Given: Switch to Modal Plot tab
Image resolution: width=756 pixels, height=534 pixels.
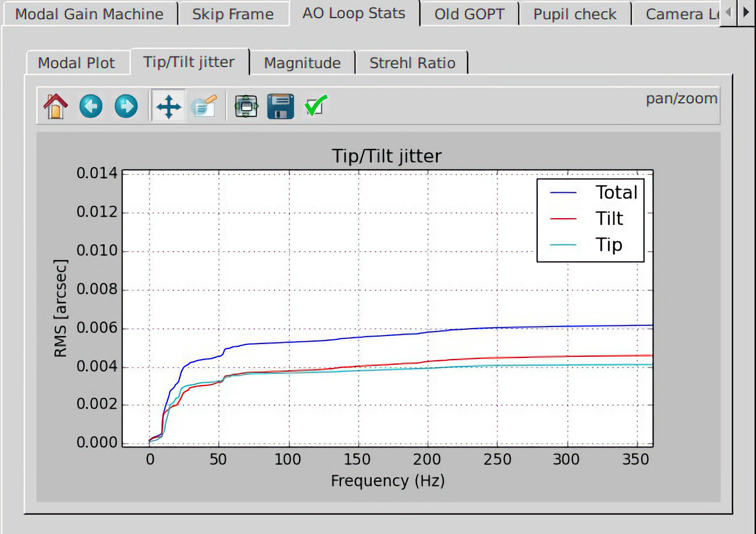Looking at the screenshot, I should [x=77, y=63].
